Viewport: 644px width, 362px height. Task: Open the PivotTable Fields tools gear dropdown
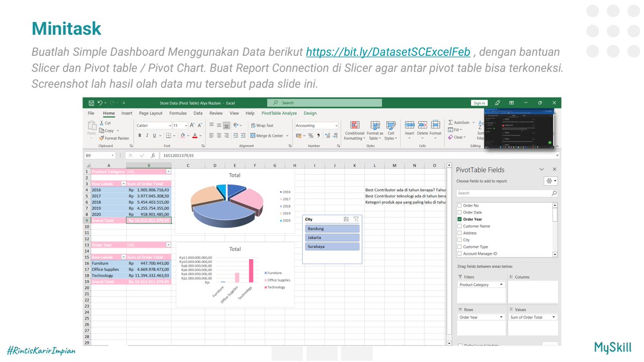pos(551,181)
